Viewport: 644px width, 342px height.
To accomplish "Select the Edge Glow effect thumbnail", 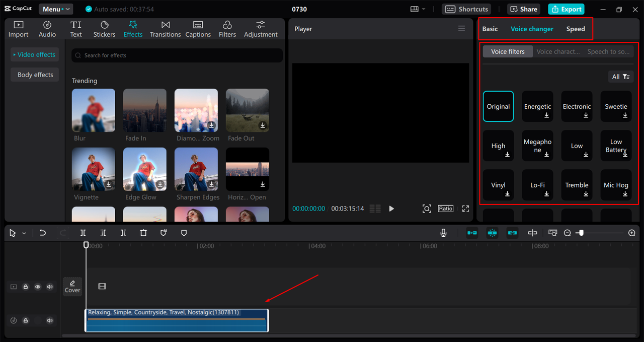I will [x=145, y=169].
